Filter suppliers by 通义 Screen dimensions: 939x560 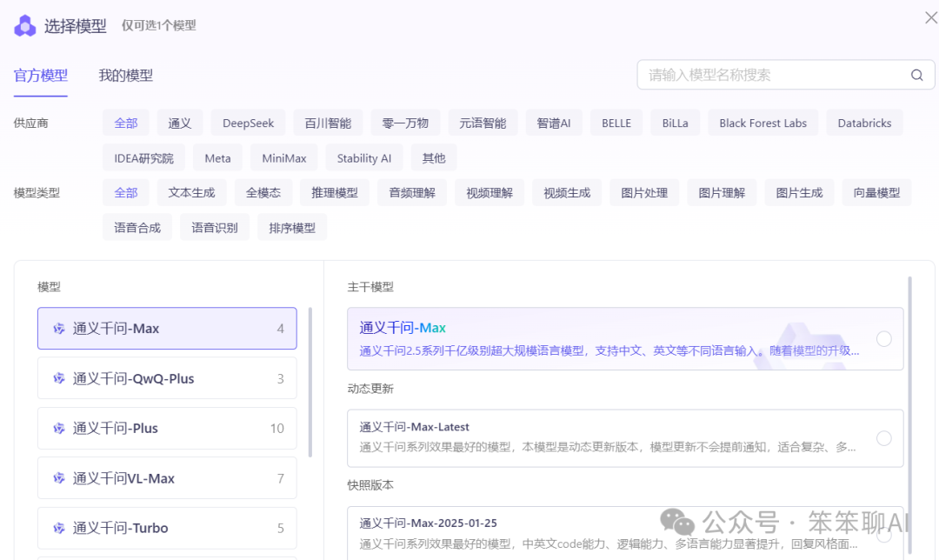tap(180, 123)
